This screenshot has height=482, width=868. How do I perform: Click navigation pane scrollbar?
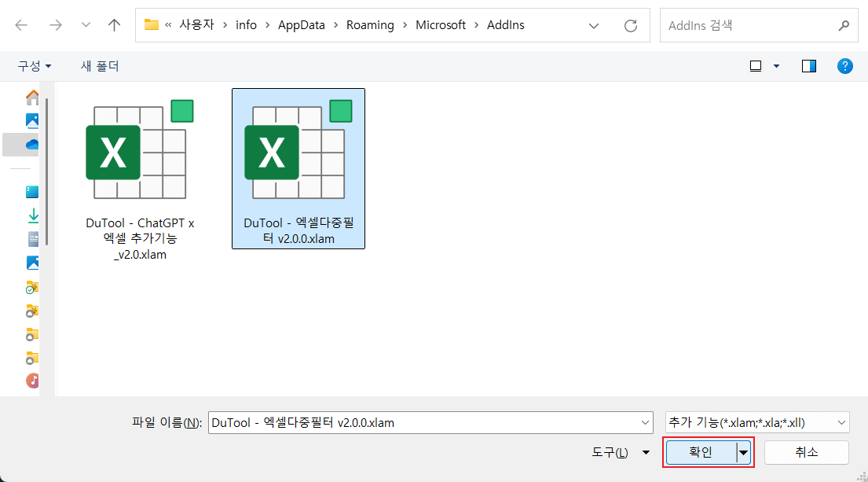(47, 171)
